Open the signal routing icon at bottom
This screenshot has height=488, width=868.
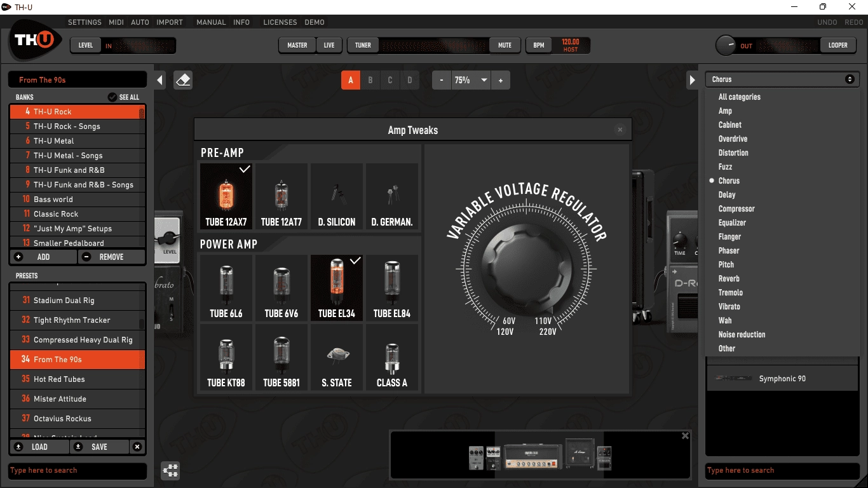coord(171,470)
